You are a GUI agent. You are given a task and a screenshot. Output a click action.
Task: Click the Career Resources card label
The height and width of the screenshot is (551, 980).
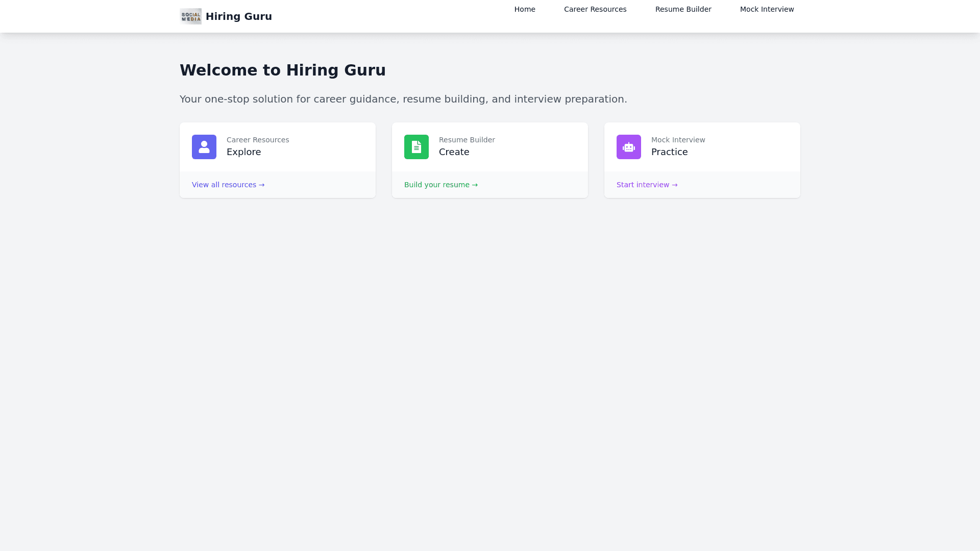258,140
